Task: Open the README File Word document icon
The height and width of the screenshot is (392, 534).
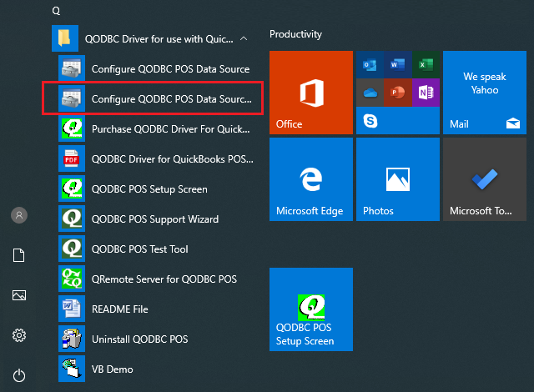Action: (72, 309)
